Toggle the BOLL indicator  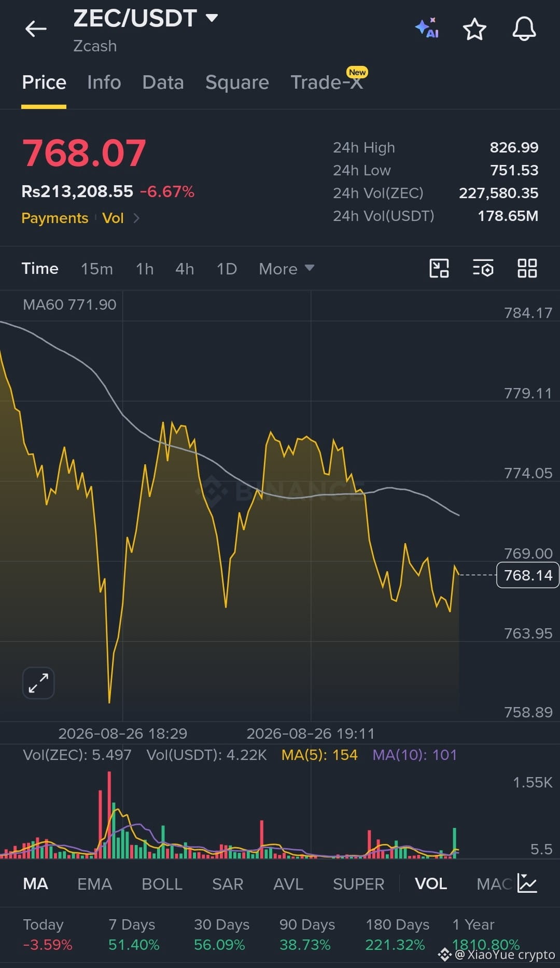162,883
